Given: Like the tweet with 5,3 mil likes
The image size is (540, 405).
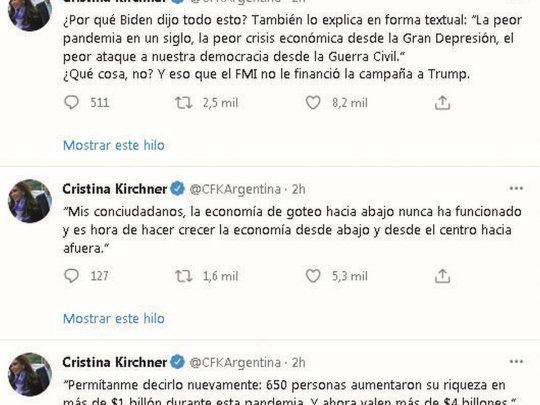Looking at the screenshot, I should click(313, 276).
